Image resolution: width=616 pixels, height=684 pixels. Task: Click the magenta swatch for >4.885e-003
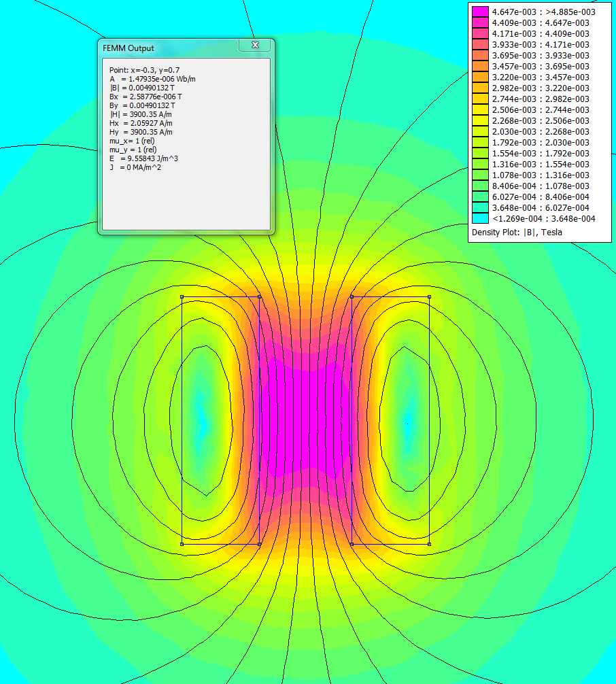click(480, 12)
